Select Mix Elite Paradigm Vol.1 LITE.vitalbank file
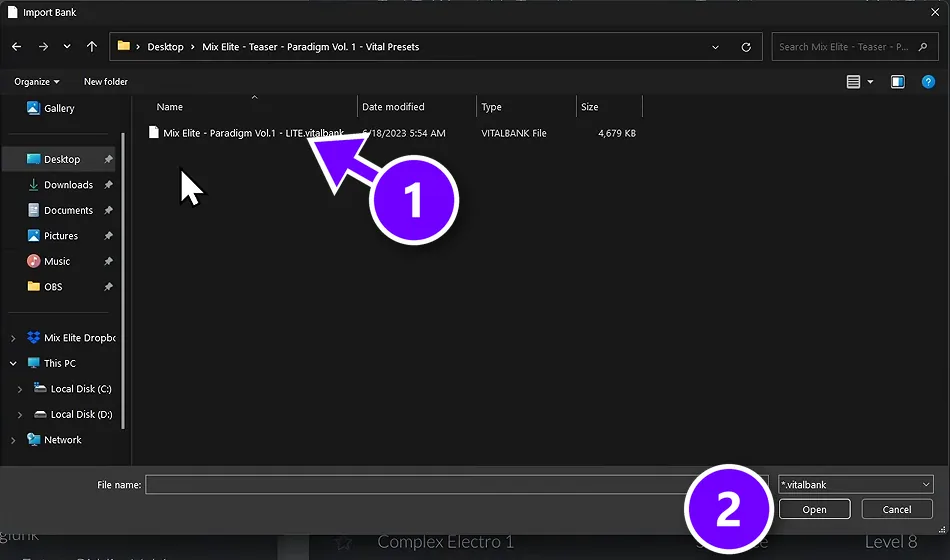Viewport: 950px width, 560px height. (x=247, y=133)
